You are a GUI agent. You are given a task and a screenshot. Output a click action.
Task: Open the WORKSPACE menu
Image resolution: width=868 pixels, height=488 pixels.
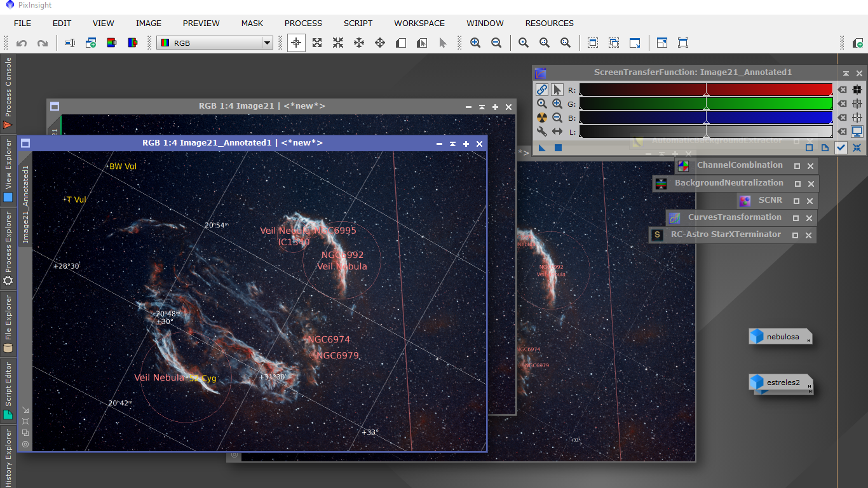419,23
